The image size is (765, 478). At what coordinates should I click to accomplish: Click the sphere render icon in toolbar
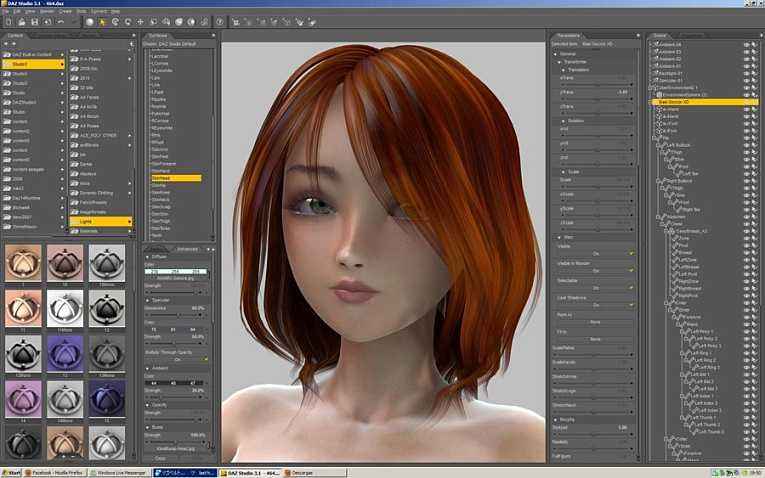click(90, 21)
